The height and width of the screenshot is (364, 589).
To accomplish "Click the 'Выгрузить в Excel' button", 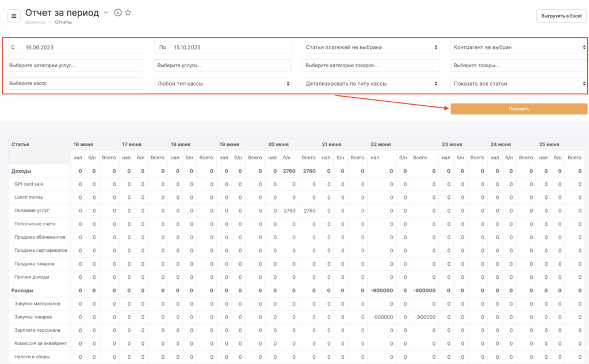I will [x=561, y=16].
